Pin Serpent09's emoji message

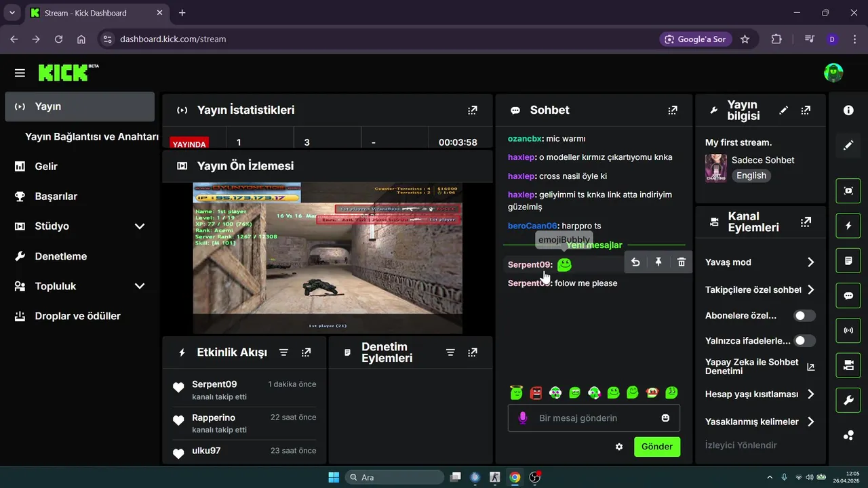tap(658, 262)
